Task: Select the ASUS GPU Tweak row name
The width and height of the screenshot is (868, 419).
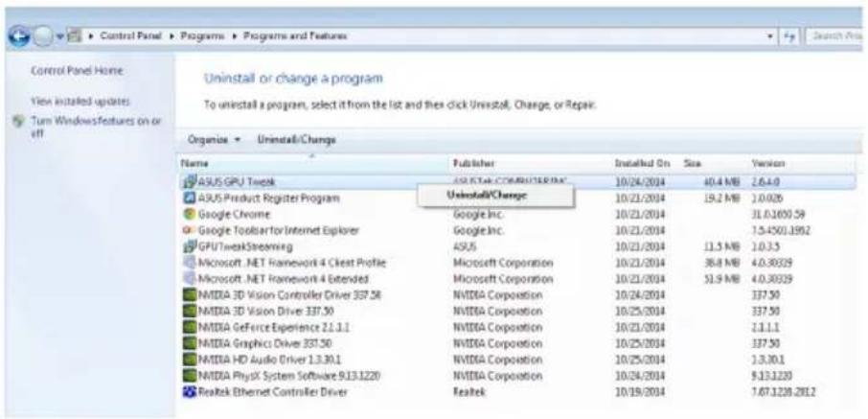Action: pos(237,182)
